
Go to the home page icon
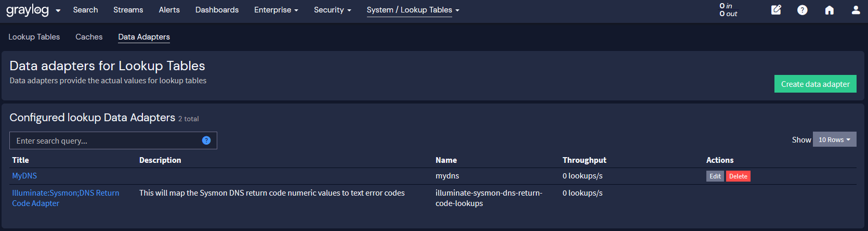(830, 10)
